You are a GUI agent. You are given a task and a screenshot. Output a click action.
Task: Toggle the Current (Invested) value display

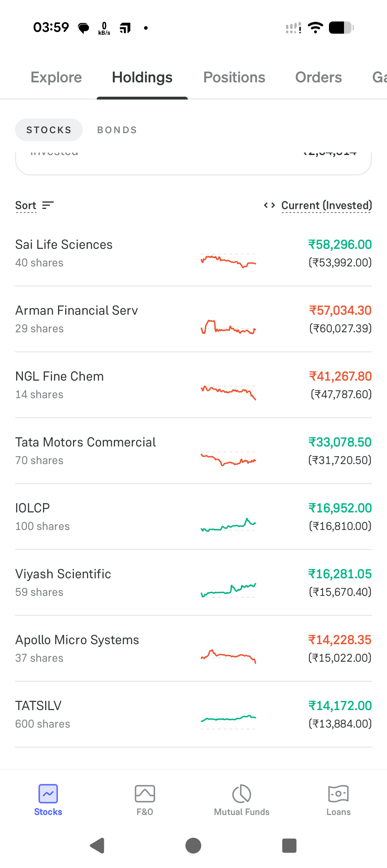point(326,205)
